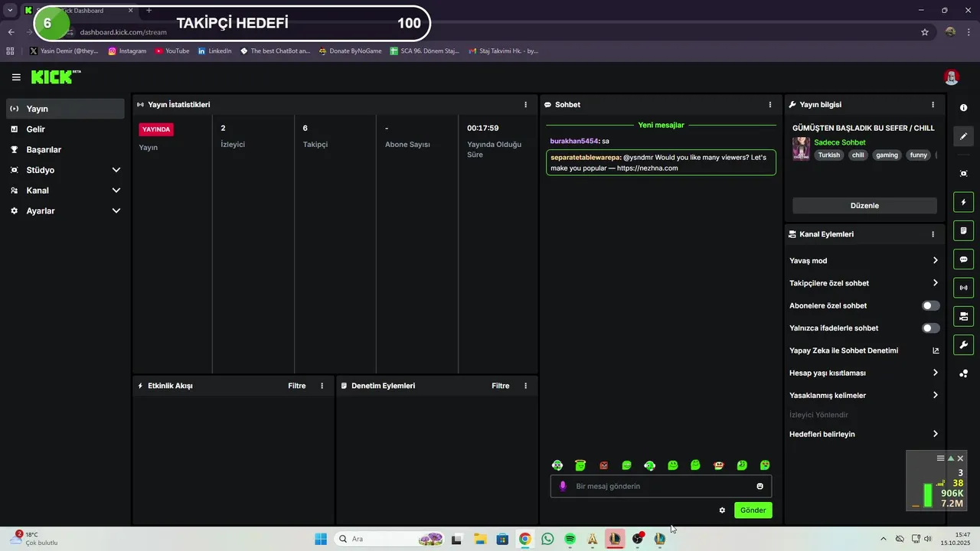Image resolution: width=980 pixels, height=551 pixels.
Task: Select the pencil edit icon in the right rail
Action: [x=963, y=136]
